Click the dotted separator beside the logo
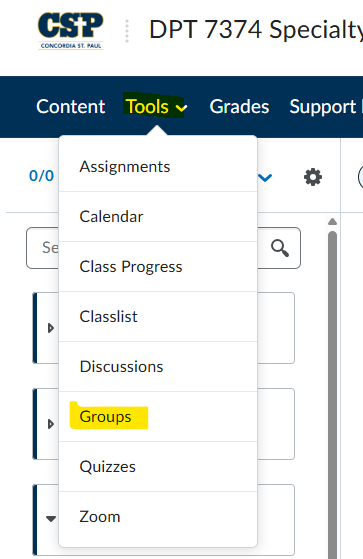Screen dimensions: 363x559 127,31
